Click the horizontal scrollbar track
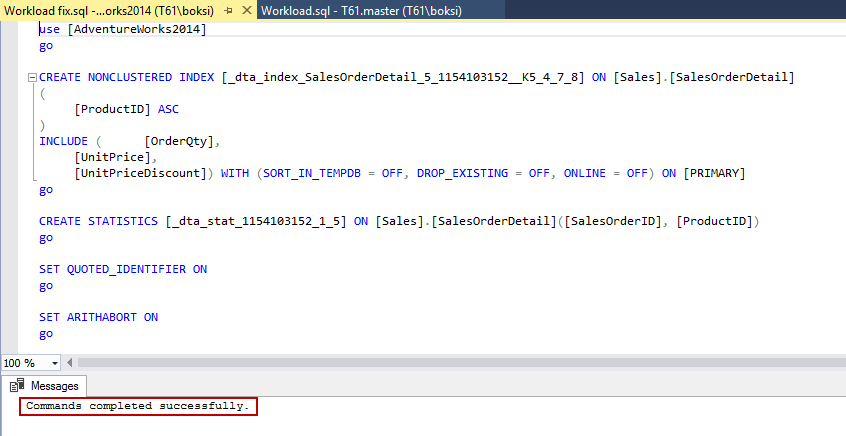 pos(461,363)
